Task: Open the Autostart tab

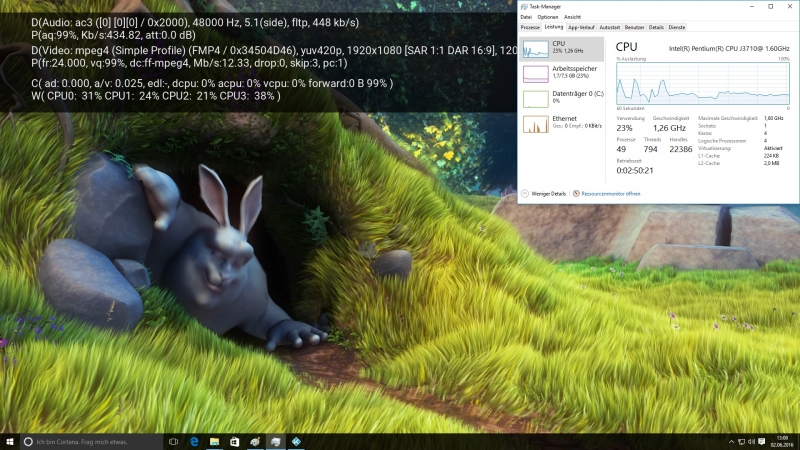Action: (x=610, y=28)
